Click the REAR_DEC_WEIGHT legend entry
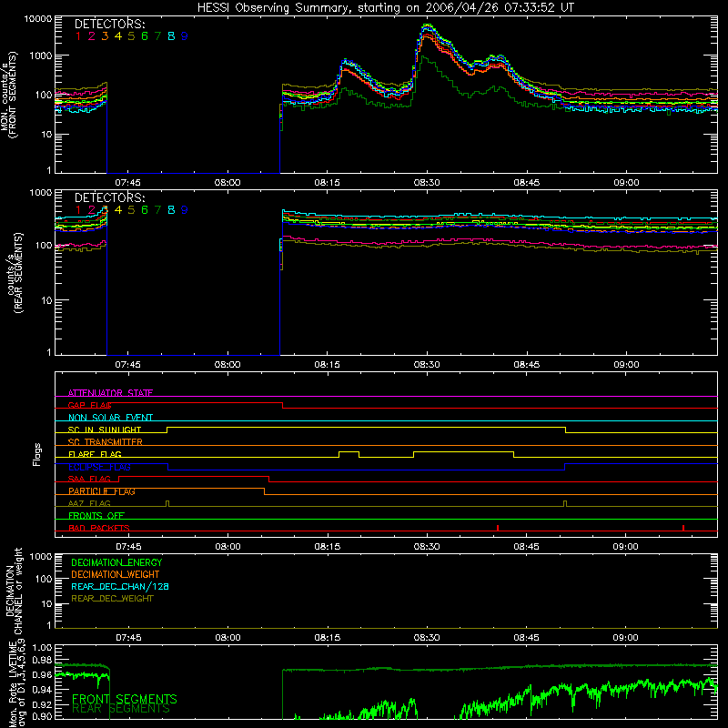Viewport: 728px width, 728px height. point(112,599)
